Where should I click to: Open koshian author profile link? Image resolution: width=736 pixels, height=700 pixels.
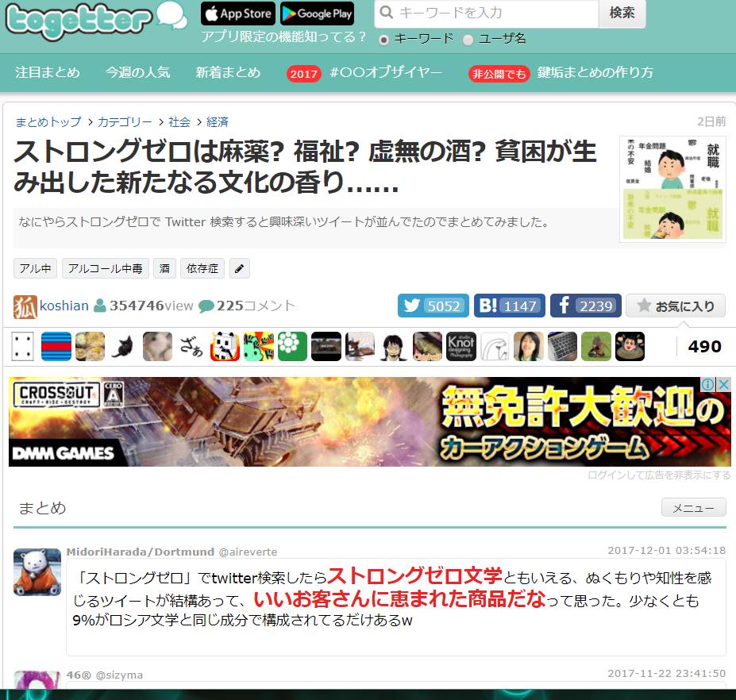[x=64, y=306]
